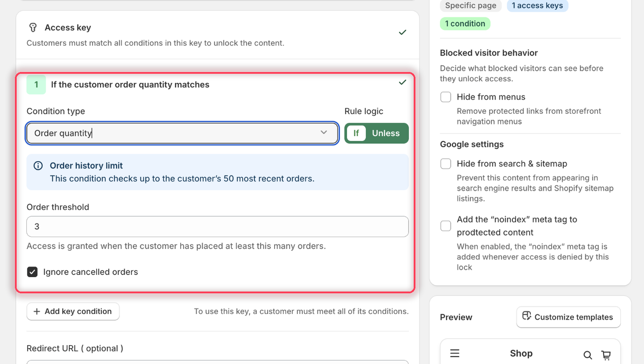644x364 pixels.
Task: Click the 1 access keys tag
Action: tap(538, 5)
